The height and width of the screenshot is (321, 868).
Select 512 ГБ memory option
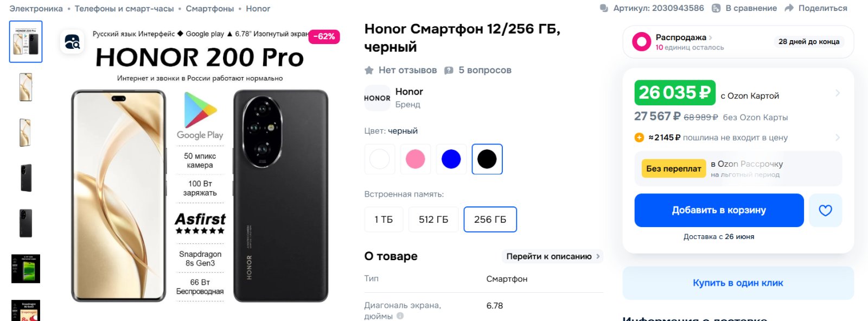pyautogui.click(x=433, y=219)
